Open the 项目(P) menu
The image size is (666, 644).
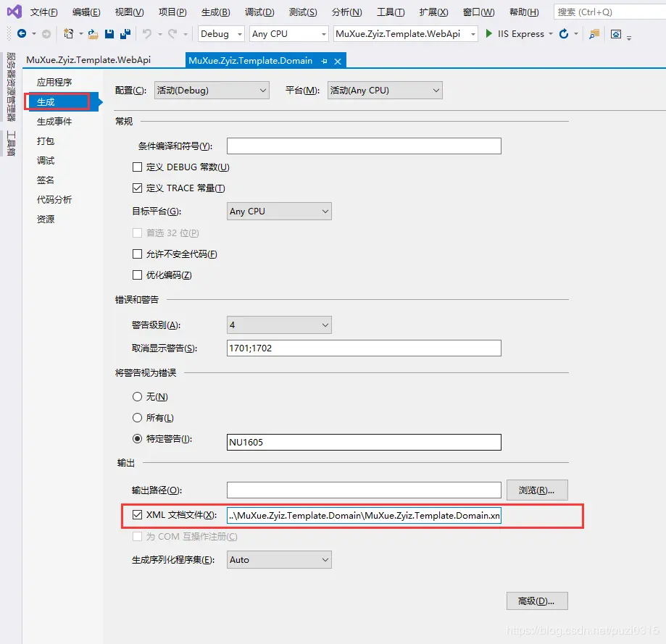click(172, 12)
